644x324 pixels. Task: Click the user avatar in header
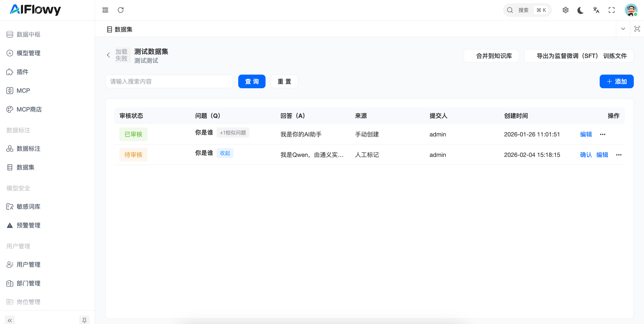[631, 10]
